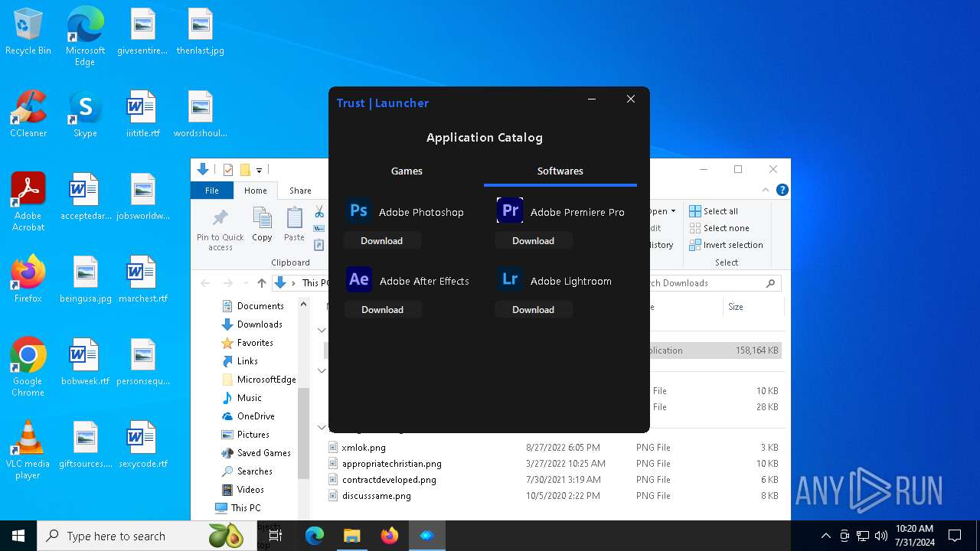The image size is (980, 551).
Task: Click the Adobe After Effects Ae icon
Action: point(358,279)
